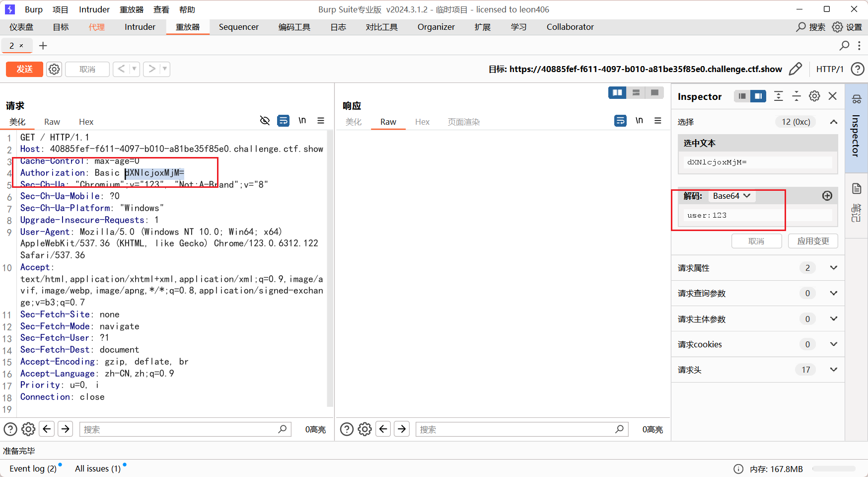Viewport: 868px width, 477px height.
Task: Toggle \n newline display in response panel
Action: (639, 121)
